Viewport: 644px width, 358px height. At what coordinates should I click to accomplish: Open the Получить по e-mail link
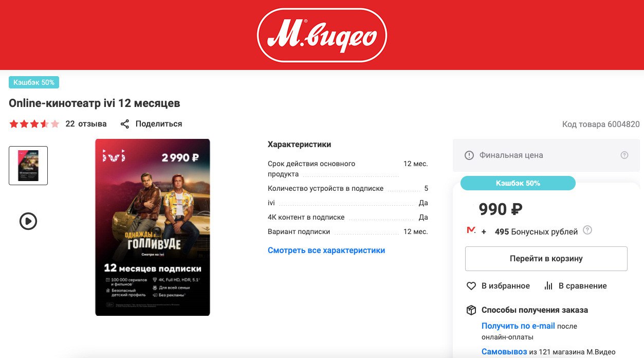[x=518, y=326]
